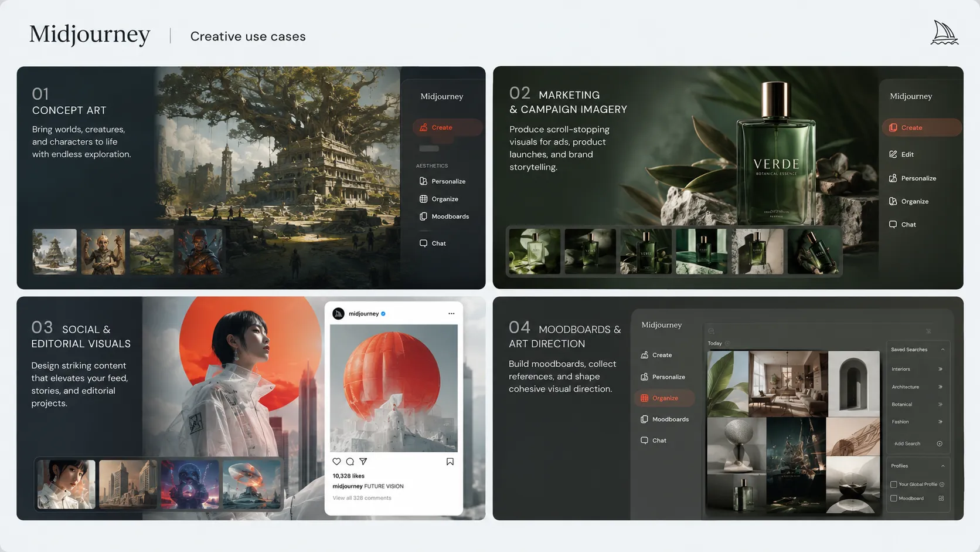This screenshot has height=552, width=980.
Task: Run the Interiors saved search arrow
Action: [x=940, y=369]
